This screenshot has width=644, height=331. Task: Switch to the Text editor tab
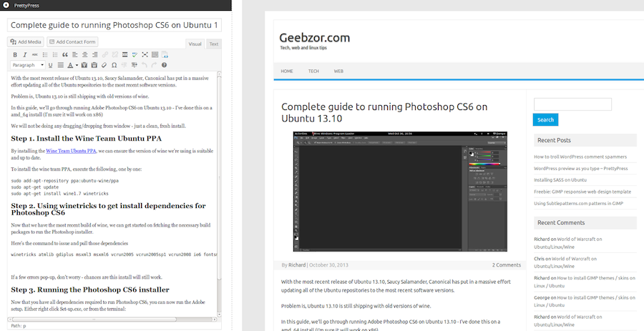[x=214, y=44]
